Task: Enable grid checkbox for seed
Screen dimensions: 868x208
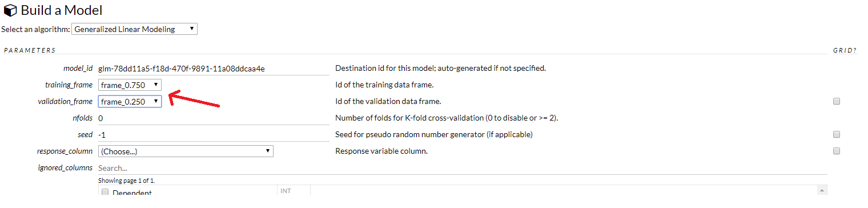Action: pos(837,134)
